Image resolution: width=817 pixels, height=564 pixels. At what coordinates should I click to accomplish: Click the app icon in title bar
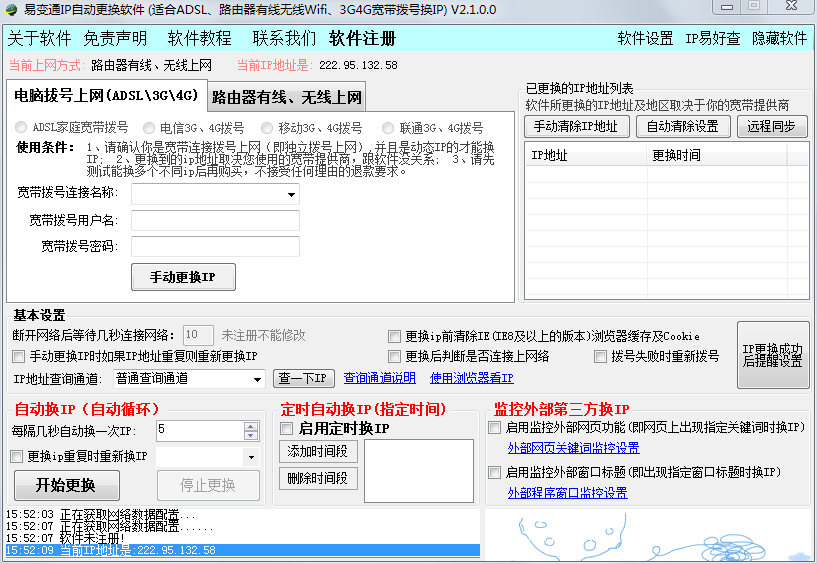(10, 9)
